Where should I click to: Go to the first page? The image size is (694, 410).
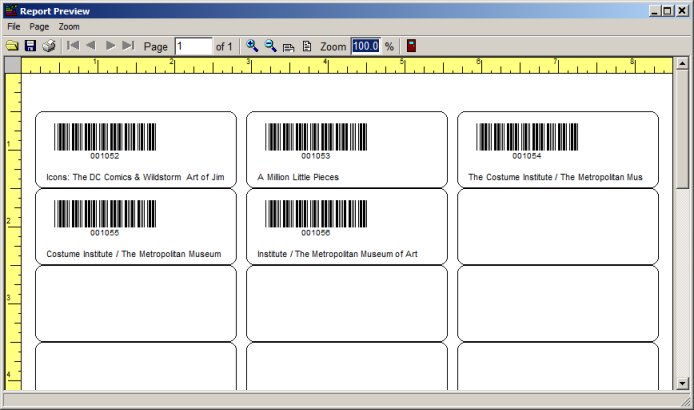(73, 45)
